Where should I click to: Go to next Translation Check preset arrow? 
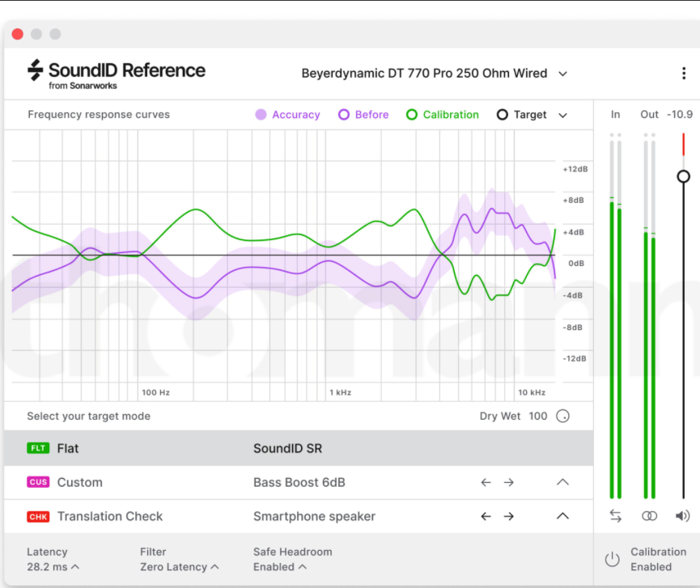(508, 516)
